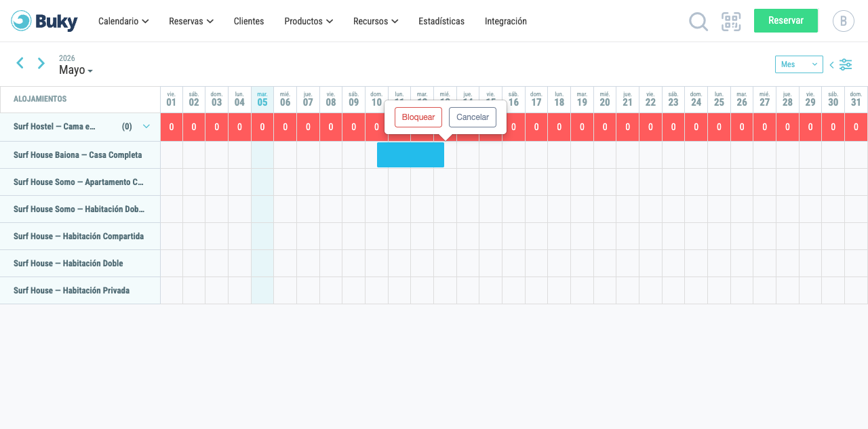Click the green Reservar button
The width and height of the screenshot is (868, 429).
[x=786, y=20]
